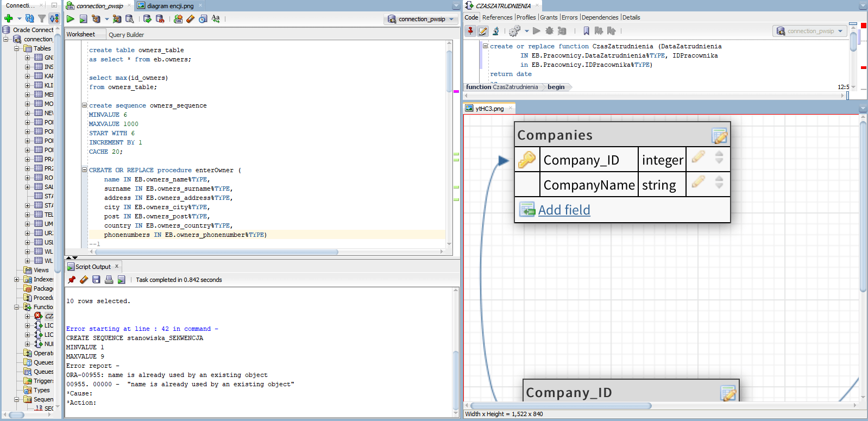Open the Explain Plan dropdown arrow
The height and width of the screenshot is (421, 868).
pyautogui.click(x=107, y=19)
